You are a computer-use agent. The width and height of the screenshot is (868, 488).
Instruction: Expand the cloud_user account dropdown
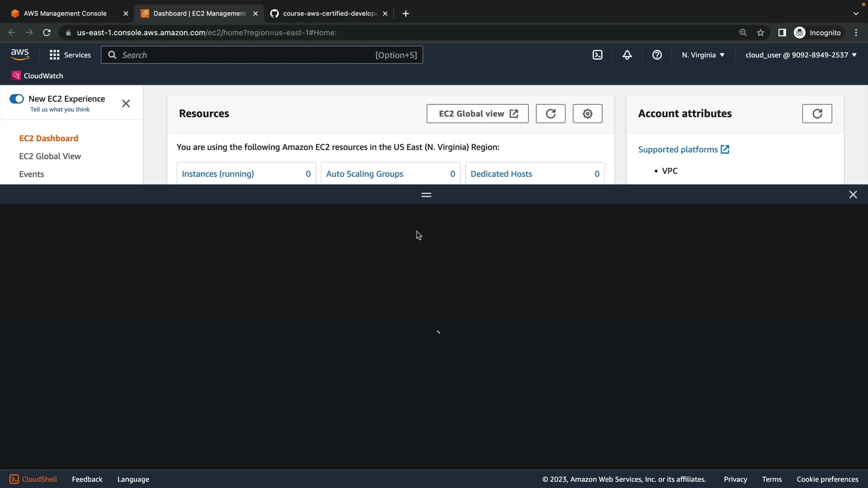(801, 55)
